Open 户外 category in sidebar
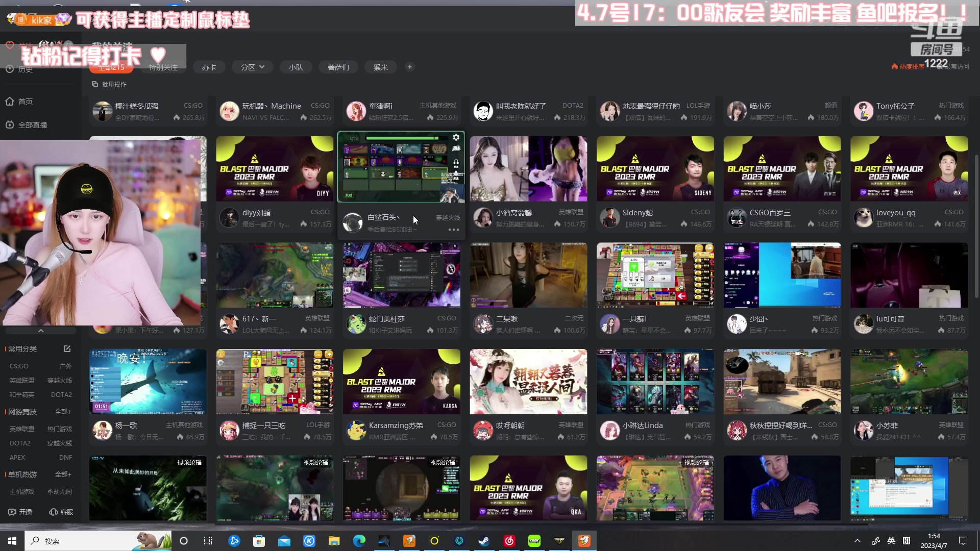Screen dimensions: 980x551 click(x=66, y=366)
